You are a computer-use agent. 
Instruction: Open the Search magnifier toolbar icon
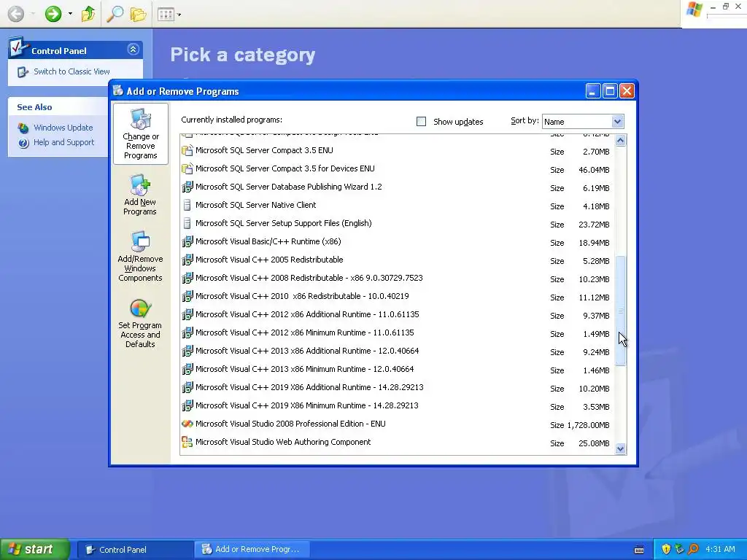(115, 14)
